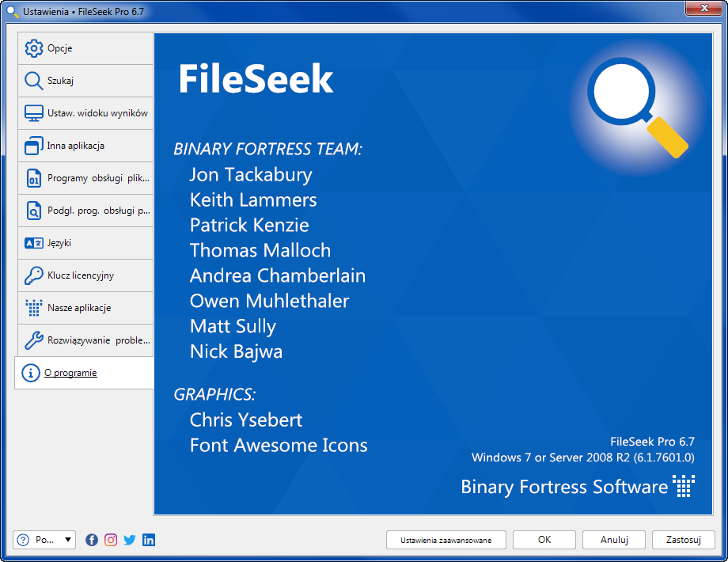The width and height of the screenshot is (728, 562).
Task: Click the name Chris Ysebert
Action: pos(245,420)
